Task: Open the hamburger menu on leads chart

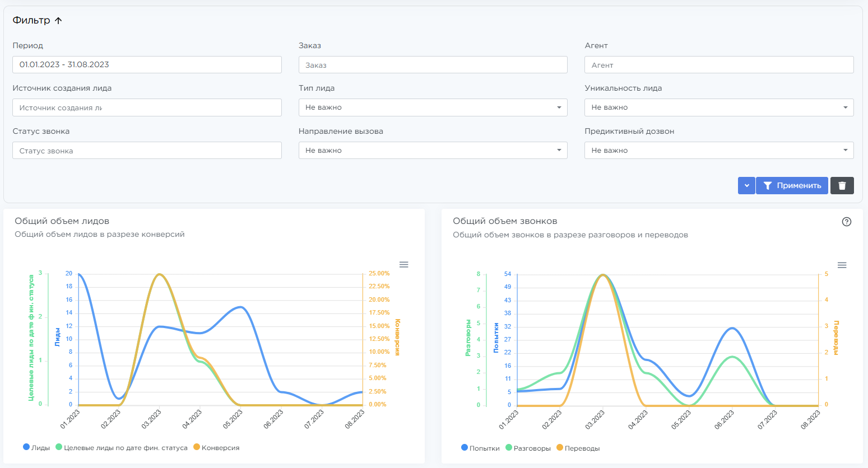Action: click(403, 265)
